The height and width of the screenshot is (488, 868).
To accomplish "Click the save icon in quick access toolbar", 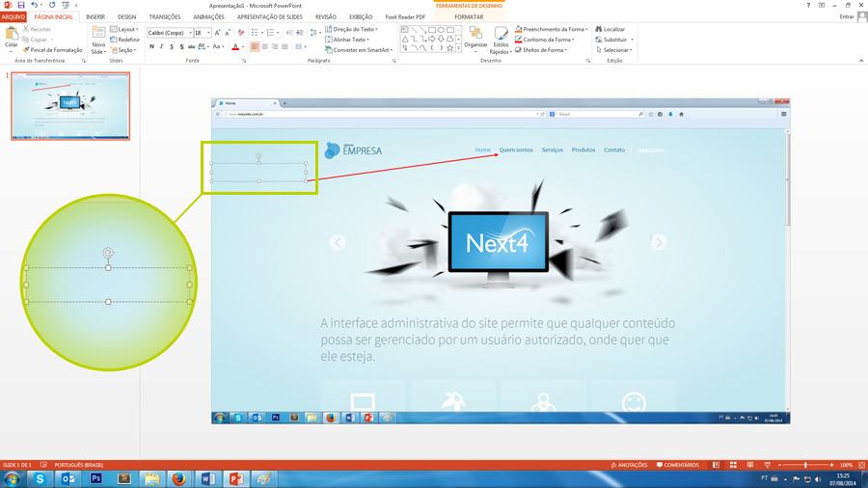I will click(20, 5).
